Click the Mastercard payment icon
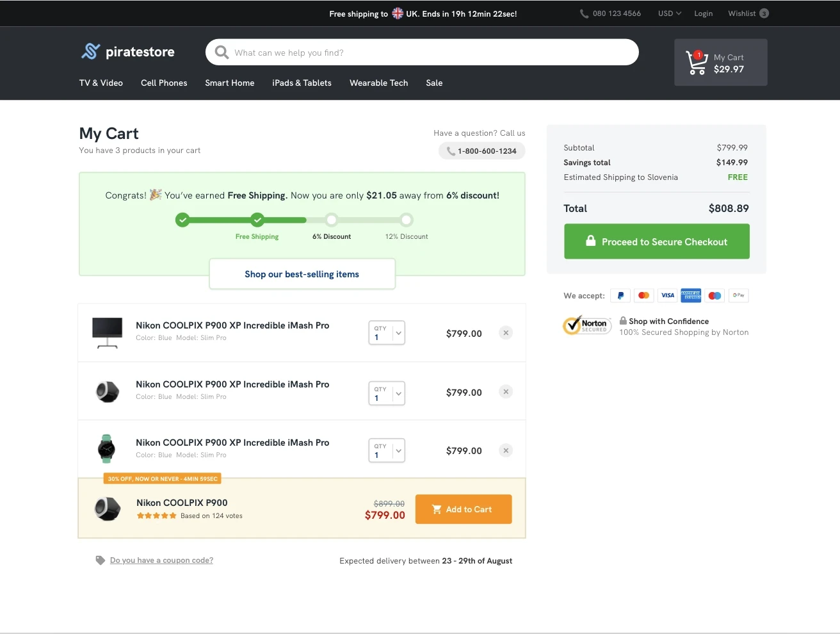Image resolution: width=840 pixels, height=634 pixels. pos(644,295)
